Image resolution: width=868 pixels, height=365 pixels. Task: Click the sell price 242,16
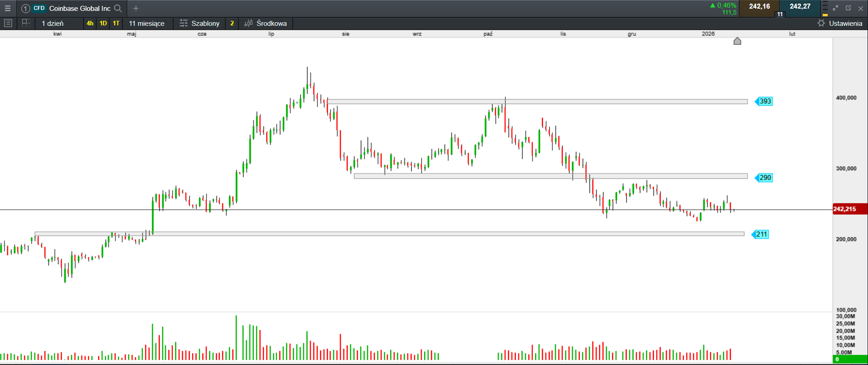[759, 6]
